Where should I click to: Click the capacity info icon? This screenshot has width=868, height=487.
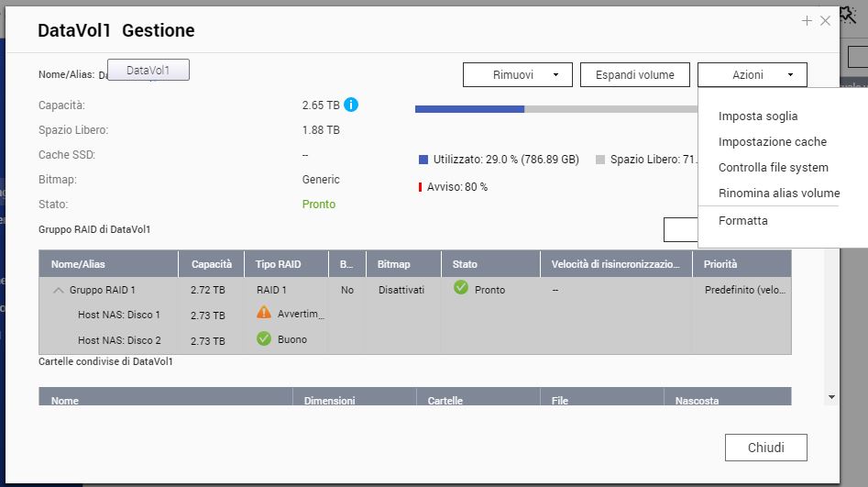[351, 105]
